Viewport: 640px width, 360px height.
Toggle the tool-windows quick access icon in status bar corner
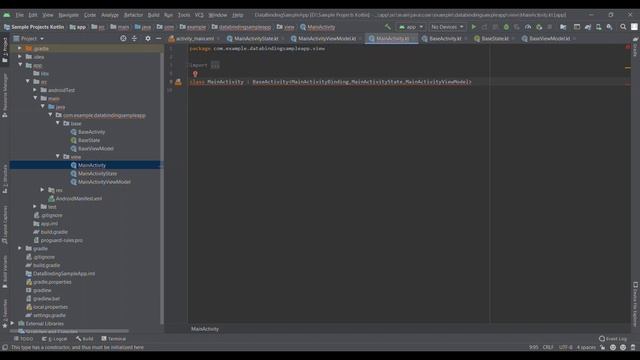coord(5,347)
